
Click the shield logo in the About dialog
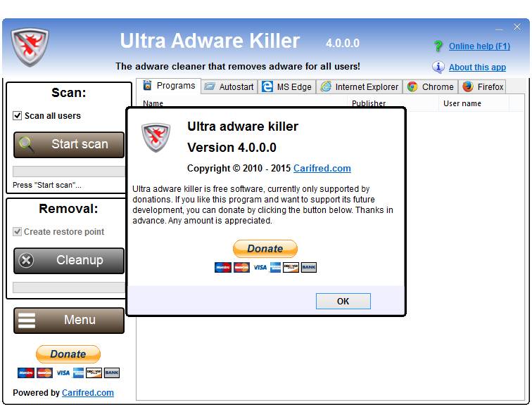pyautogui.click(x=156, y=137)
